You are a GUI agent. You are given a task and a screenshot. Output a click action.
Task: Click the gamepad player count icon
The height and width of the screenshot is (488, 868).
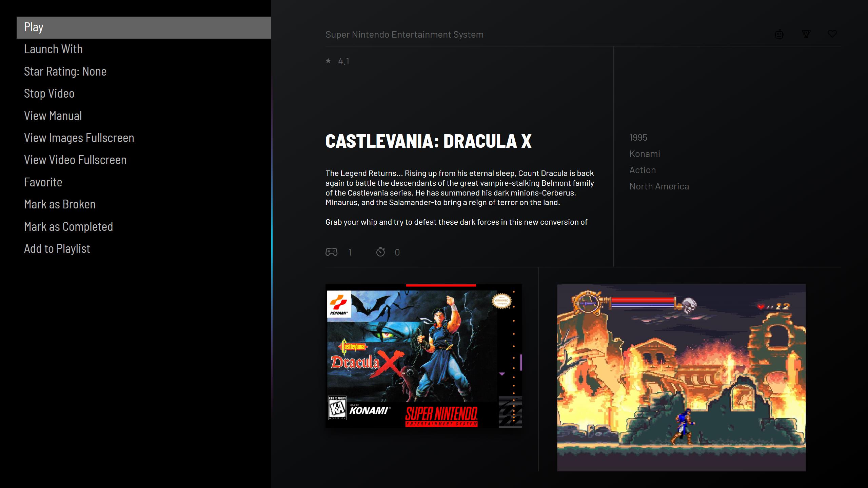coord(331,252)
